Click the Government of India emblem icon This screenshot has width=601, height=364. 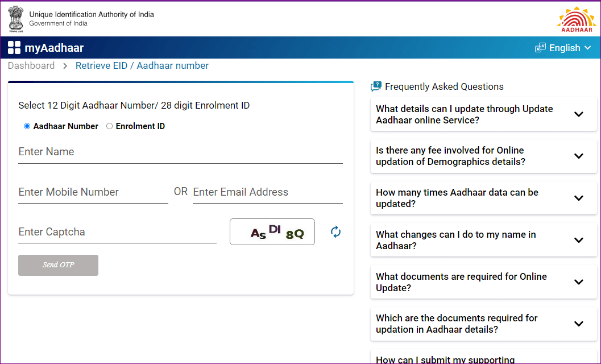click(16, 18)
